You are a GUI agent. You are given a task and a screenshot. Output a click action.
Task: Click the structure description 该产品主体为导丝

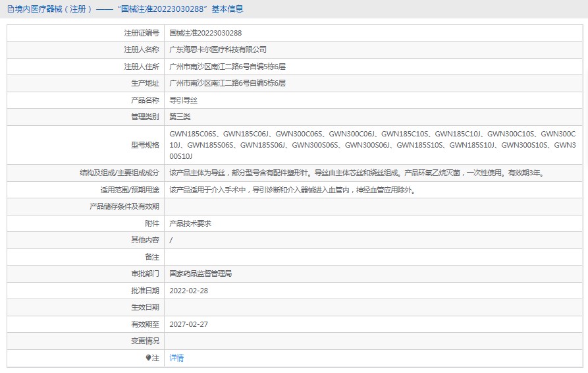pyautogui.click(x=357, y=173)
